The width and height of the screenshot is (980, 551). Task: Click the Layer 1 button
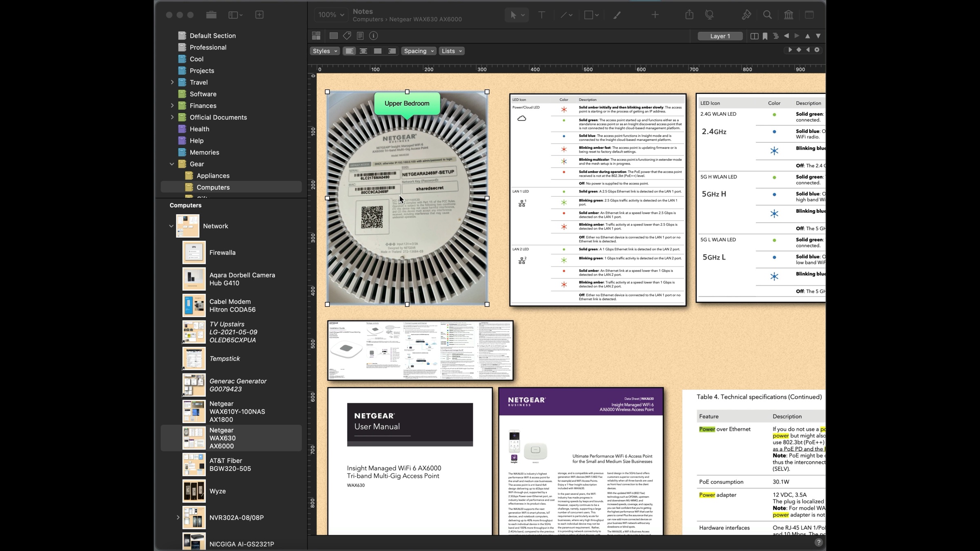(720, 36)
